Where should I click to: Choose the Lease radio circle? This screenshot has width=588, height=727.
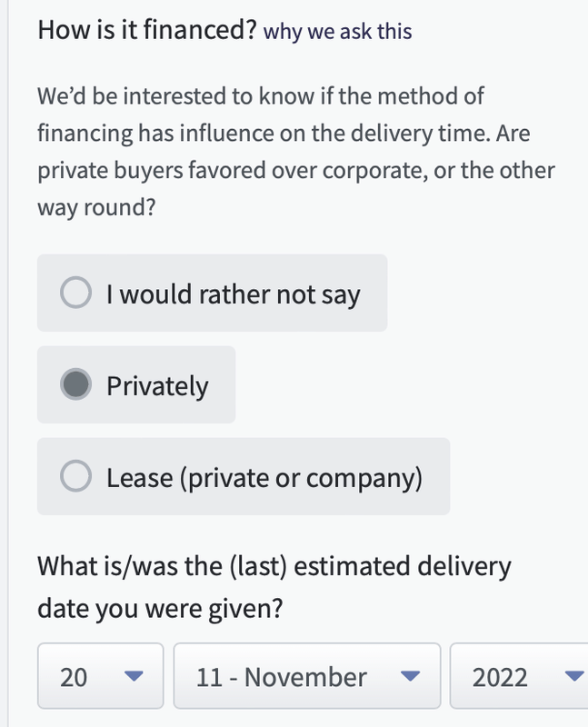pos(75,477)
